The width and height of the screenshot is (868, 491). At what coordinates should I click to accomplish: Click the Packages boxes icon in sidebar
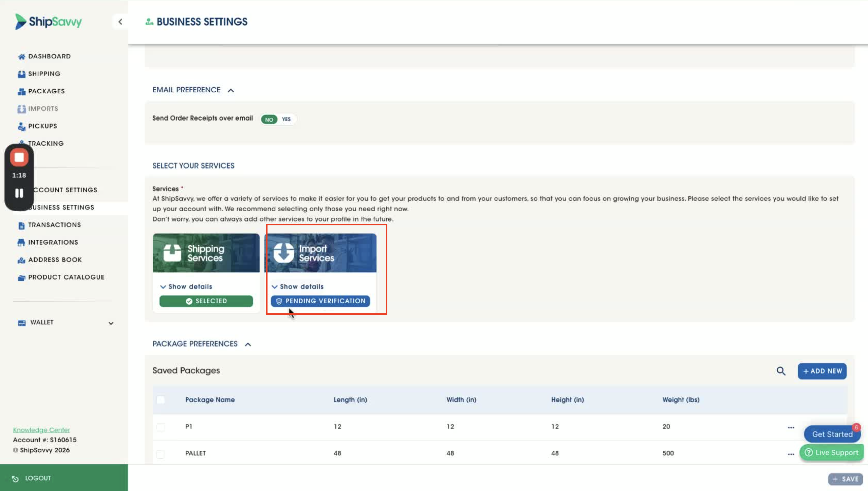pyautogui.click(x=21, y=91)
